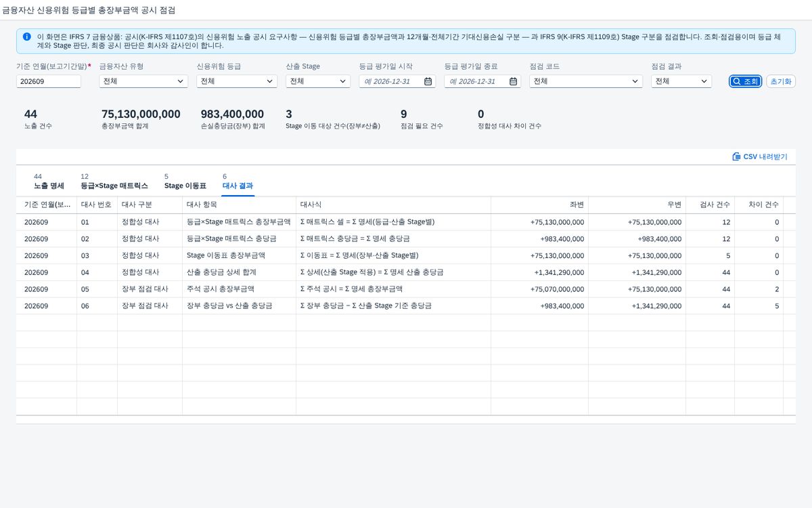Click the CSV 내려받기 export button

[760, 156]
